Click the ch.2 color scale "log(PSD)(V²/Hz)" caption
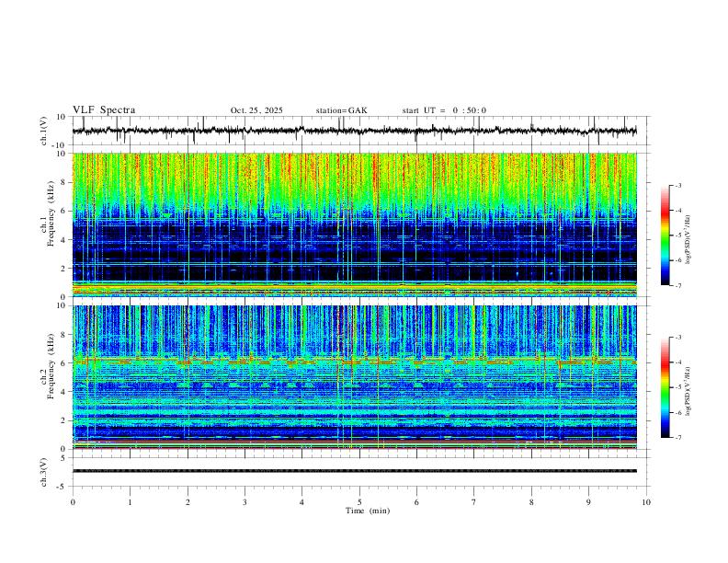 pos(688,391)
